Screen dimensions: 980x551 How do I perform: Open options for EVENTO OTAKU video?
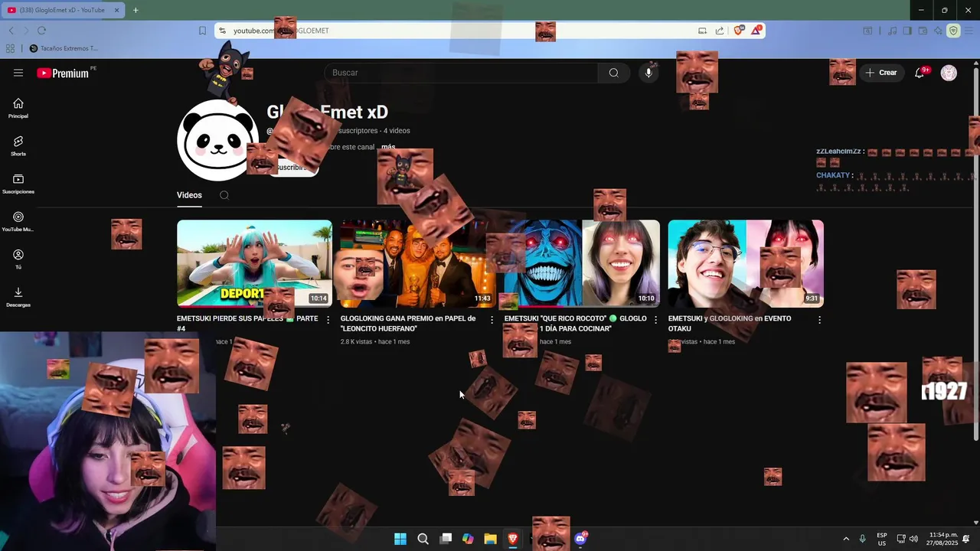pyautogui.click(x=819, y=320)
